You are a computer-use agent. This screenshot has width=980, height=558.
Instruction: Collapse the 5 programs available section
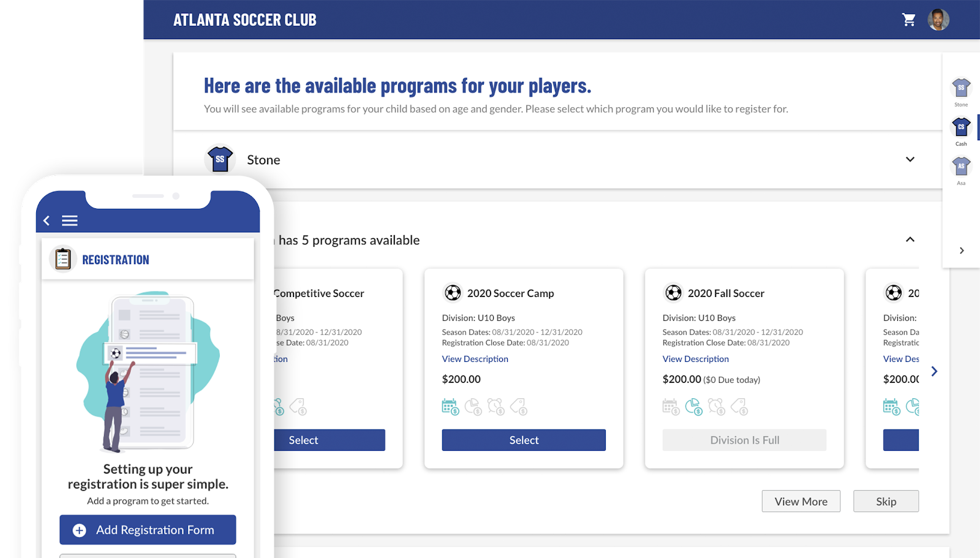[910, 239]
